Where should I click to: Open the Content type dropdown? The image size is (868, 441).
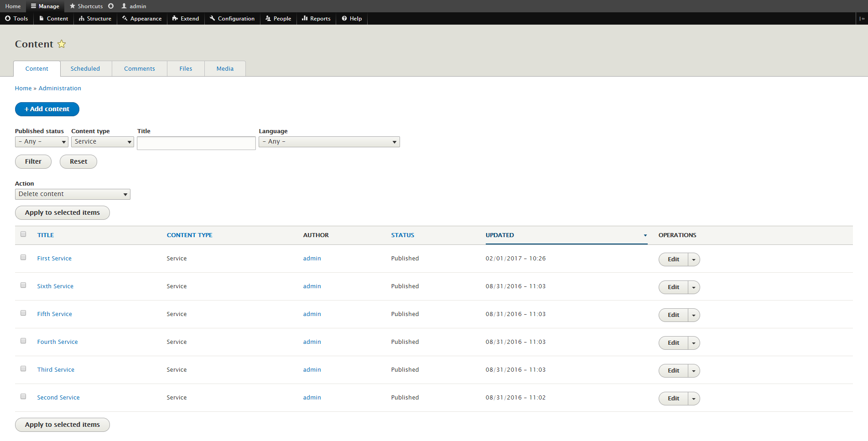coord(103,142)
